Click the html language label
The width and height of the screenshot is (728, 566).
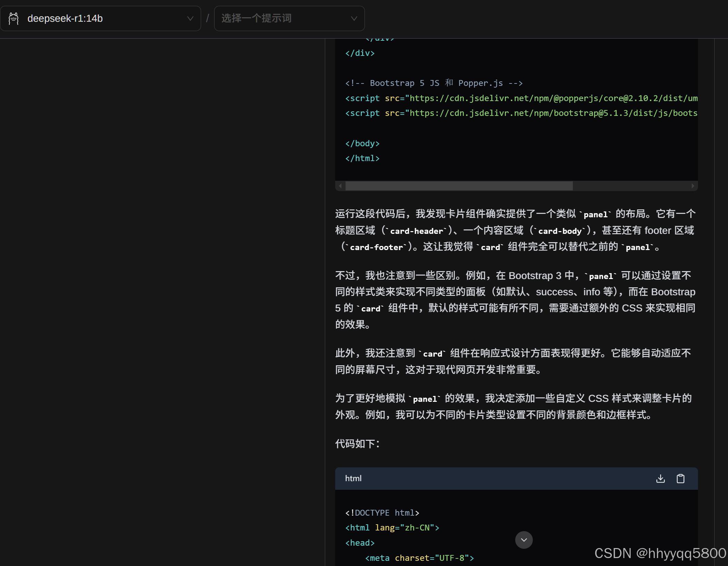(x=353, y=479)
